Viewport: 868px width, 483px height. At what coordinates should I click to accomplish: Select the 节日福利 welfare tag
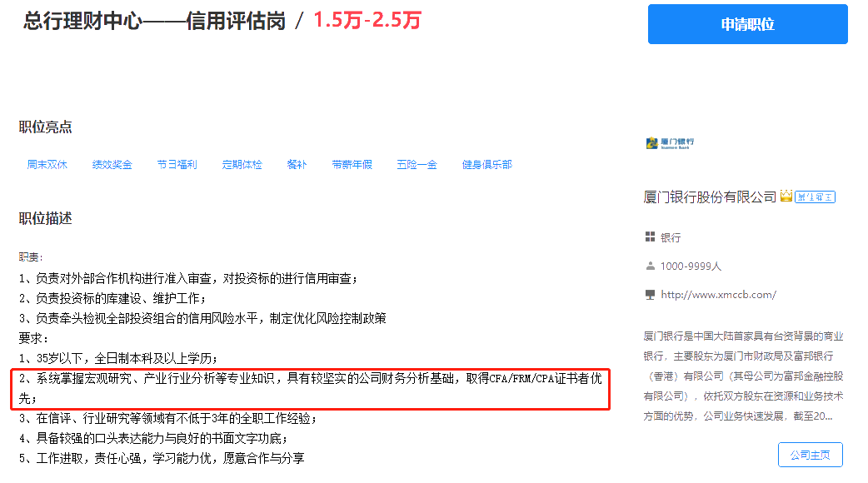[177, 165]
